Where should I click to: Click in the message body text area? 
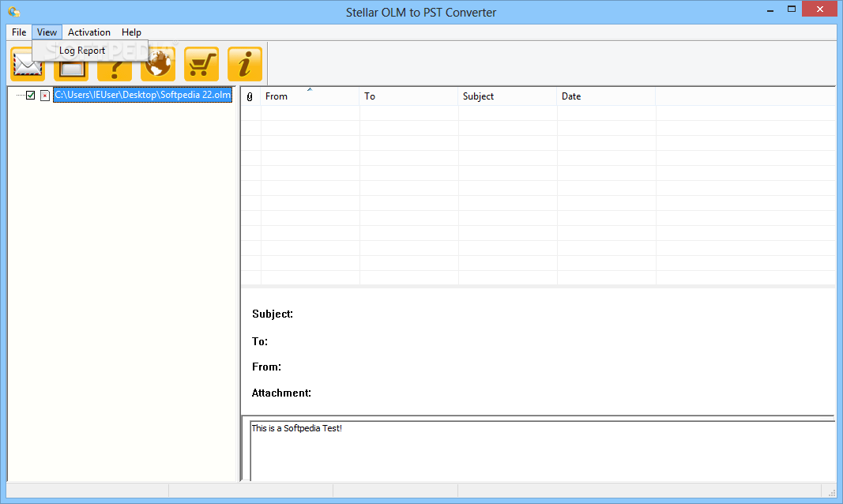542,451
